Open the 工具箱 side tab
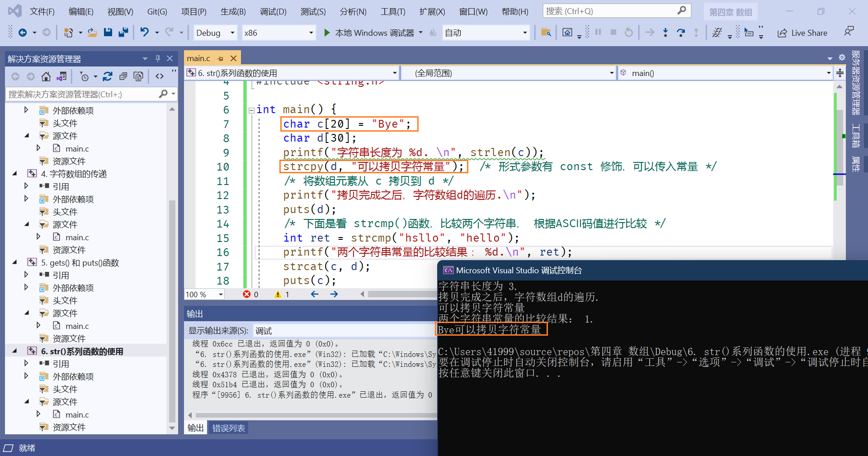The width and height of the screenshot is (868, 456). tap(856, 136)
